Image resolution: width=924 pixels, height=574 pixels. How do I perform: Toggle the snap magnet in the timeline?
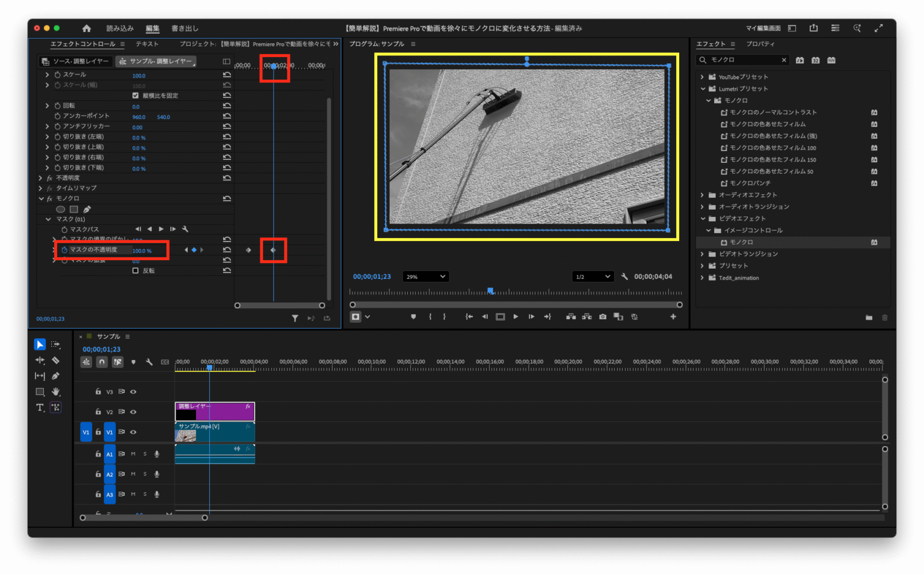101,361
